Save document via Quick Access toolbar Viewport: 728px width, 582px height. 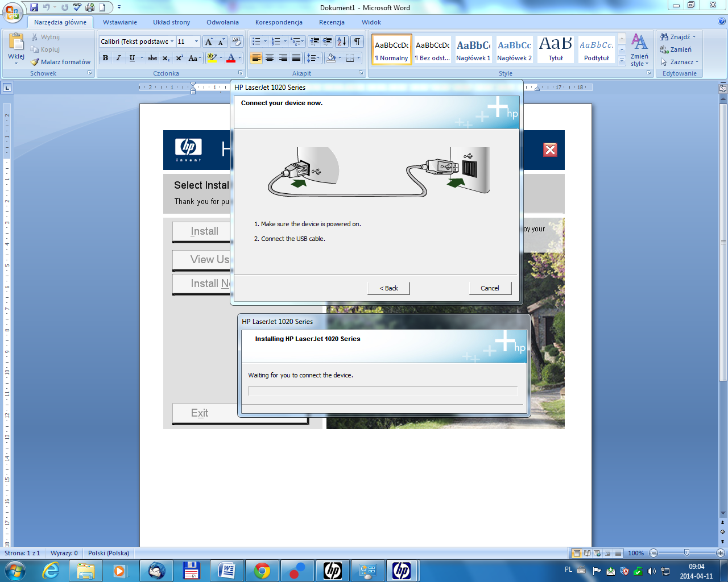[34, 7]
